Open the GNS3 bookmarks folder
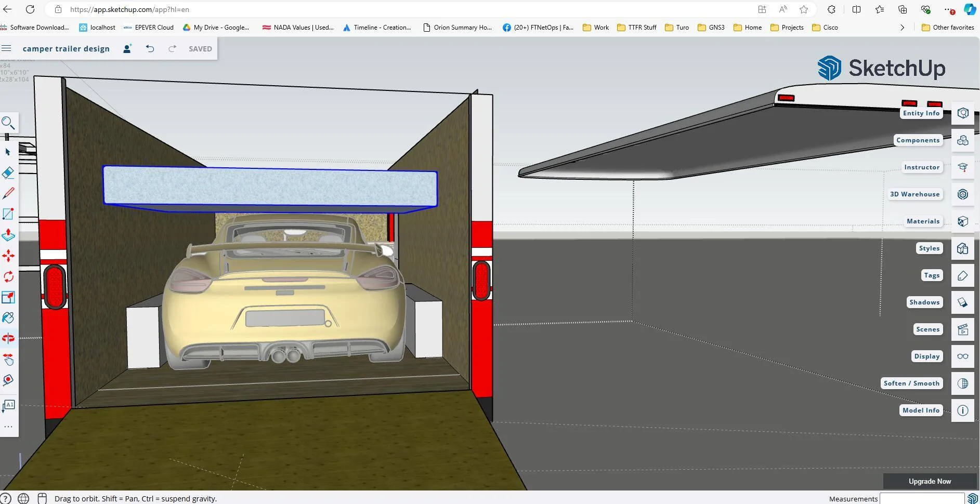This screenshot has width=980, height=504. point(711,28)
